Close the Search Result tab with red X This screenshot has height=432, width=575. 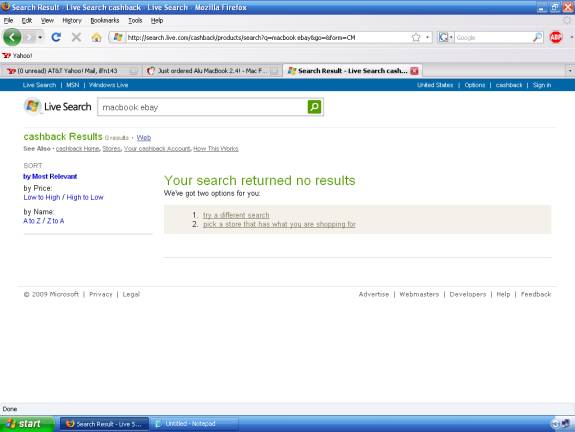pos(414,71)
